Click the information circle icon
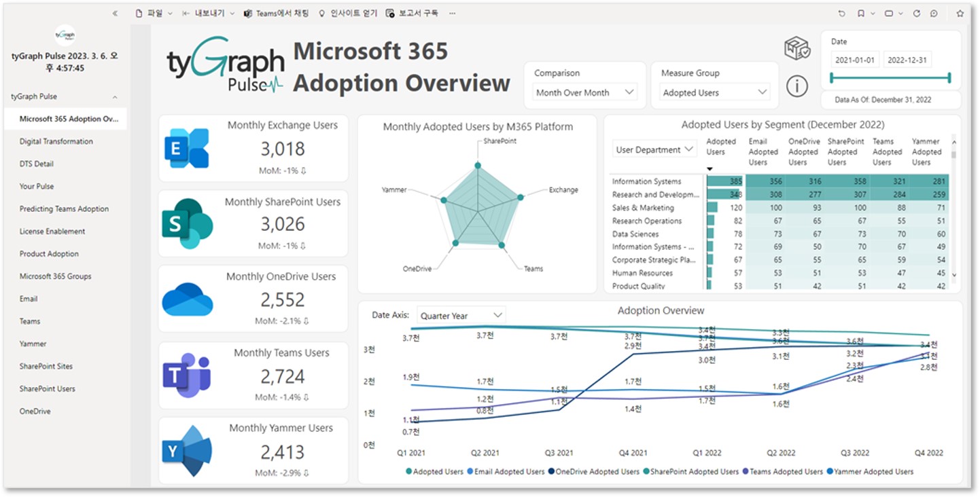The height and width of the screenshot is (497, 980). (797, 86)
